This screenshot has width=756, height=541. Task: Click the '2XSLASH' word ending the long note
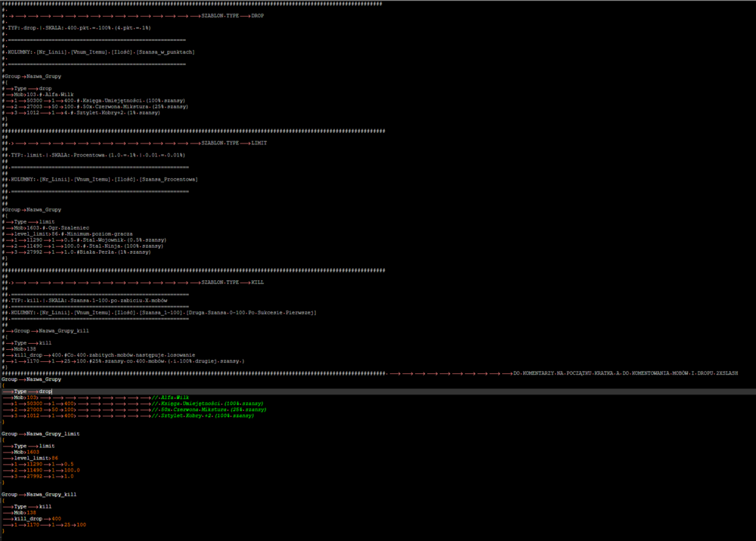[727, 373]
